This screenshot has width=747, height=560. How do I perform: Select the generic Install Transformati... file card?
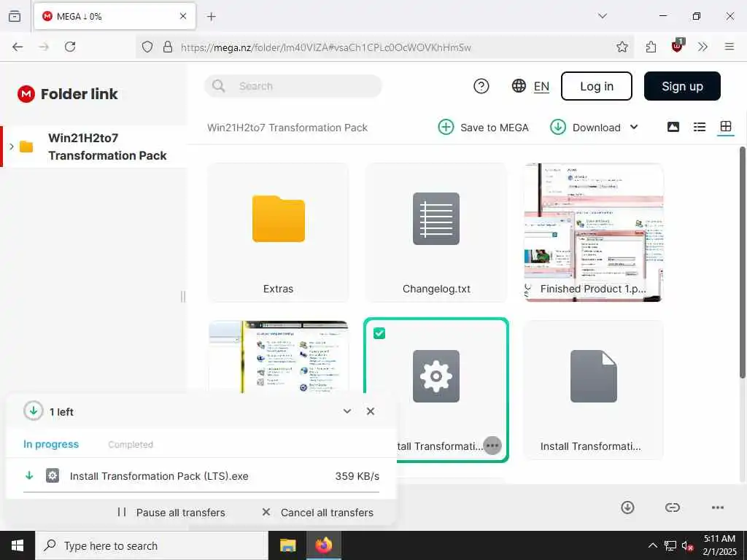(593, 390)
